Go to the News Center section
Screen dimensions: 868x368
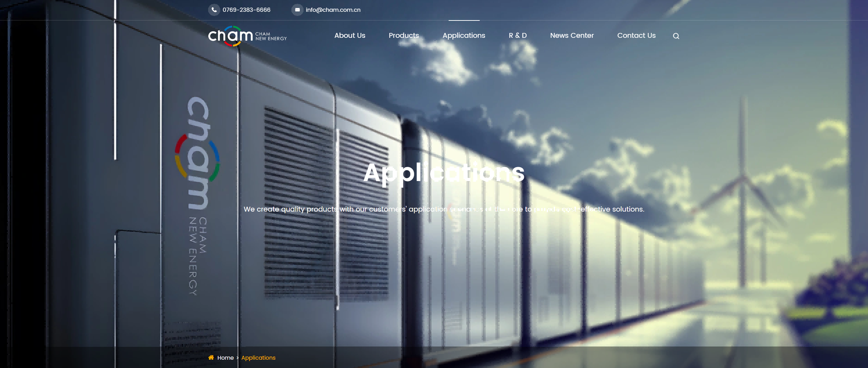click(572, 35)
